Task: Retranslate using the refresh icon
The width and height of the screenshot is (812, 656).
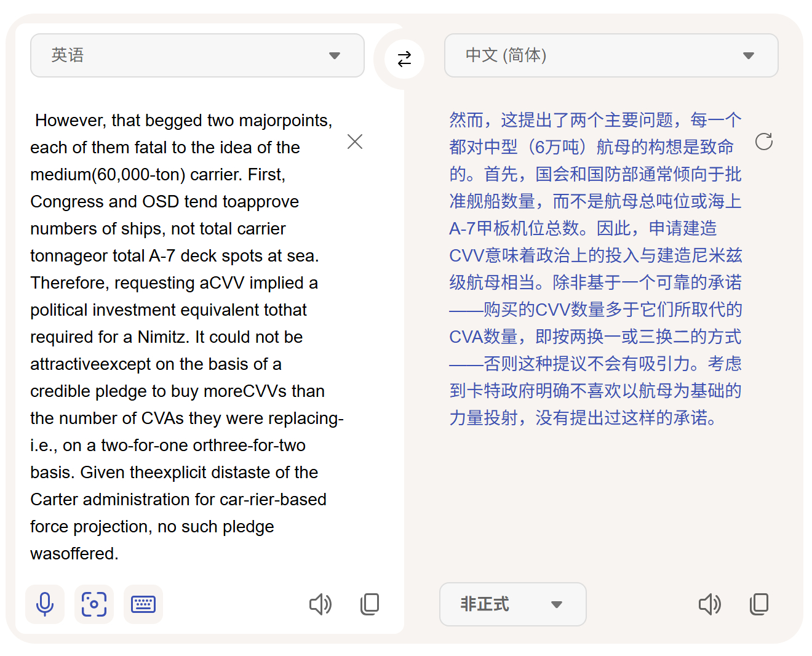Action: 764,142
